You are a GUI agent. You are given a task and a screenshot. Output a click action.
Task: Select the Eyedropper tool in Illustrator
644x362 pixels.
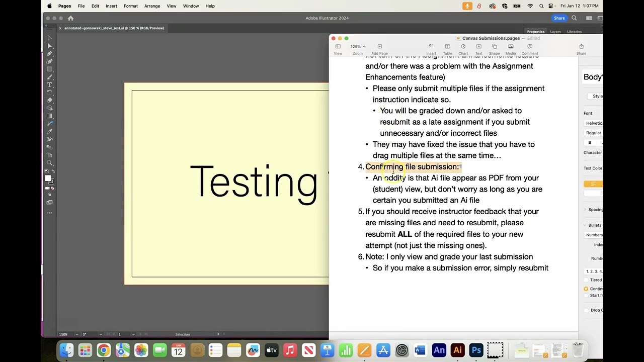[x=49, y=131]
